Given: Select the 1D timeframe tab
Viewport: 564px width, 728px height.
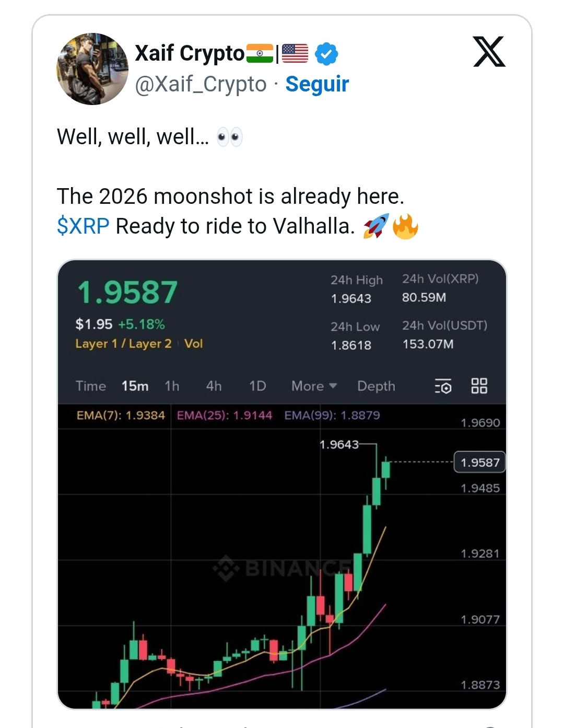Looking at the screenshot, I should (257, 386).
